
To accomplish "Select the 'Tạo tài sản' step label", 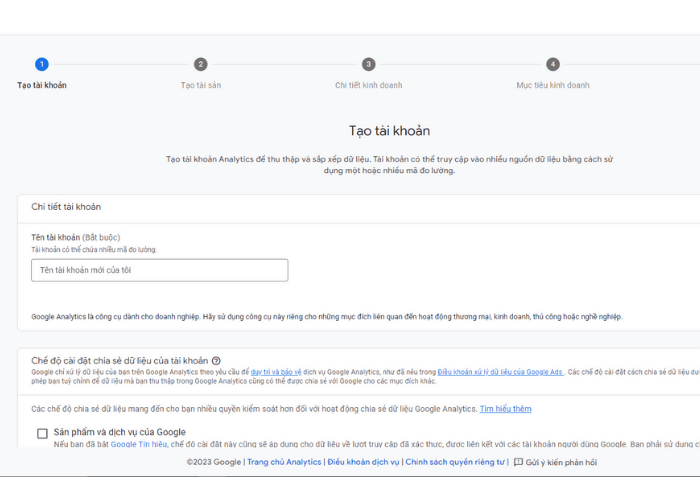I will click(x=200, y=85).
